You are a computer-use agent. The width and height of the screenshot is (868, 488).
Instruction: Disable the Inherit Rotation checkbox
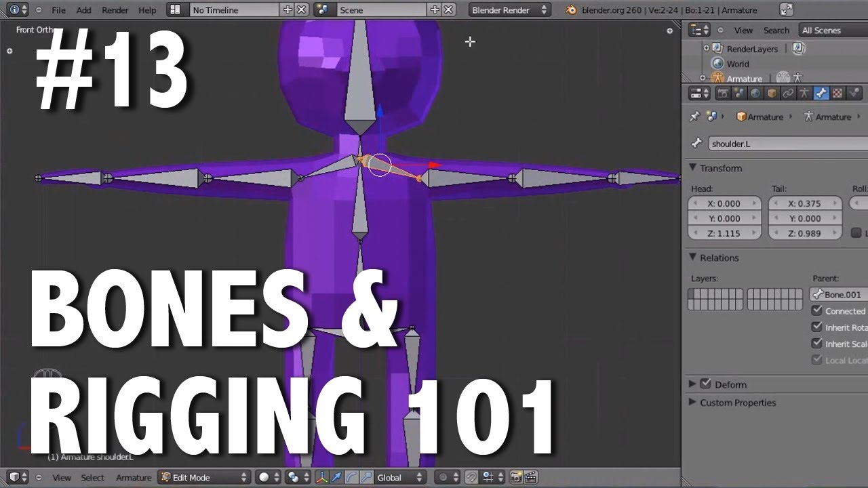tap(818, 326)
